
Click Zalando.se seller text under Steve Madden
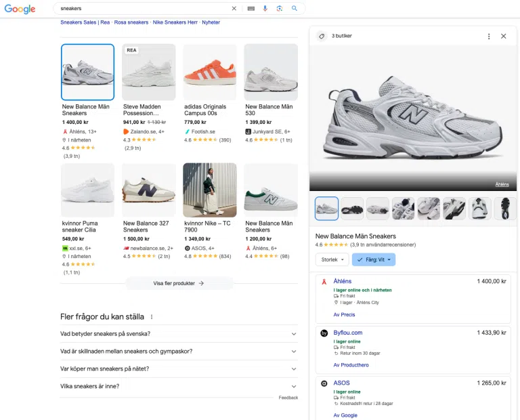[147, 131]
